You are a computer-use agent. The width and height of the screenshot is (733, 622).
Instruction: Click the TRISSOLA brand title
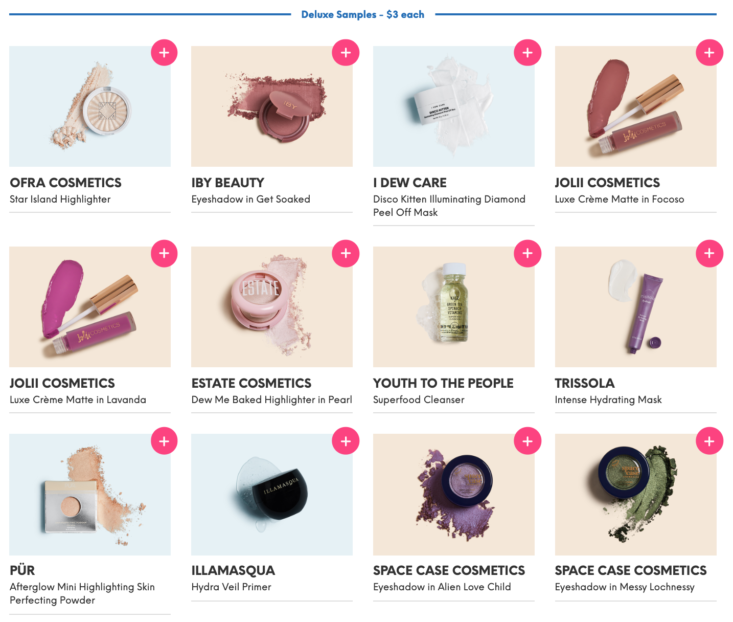coord(584,383)
